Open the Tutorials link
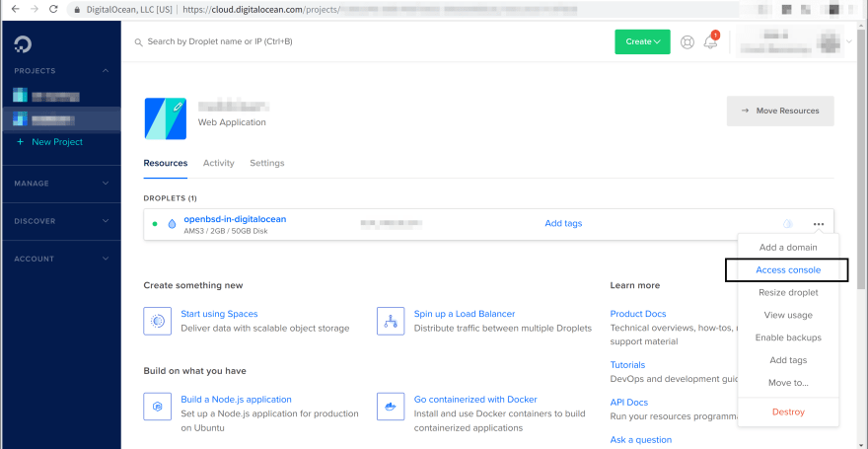 [627, 365]
